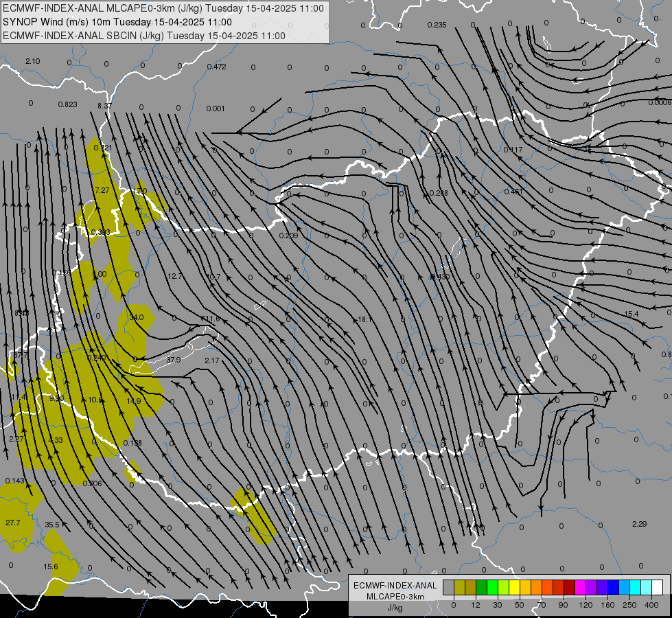672x618 pixels.
Task: Click the legend tick label 50
Action: click(x=520, y=605)
